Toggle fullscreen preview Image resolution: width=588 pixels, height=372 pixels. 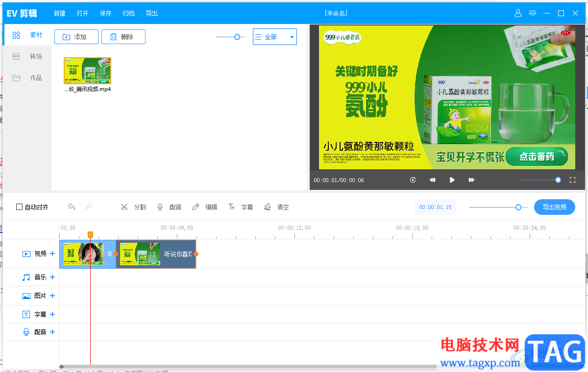point(572,180)
